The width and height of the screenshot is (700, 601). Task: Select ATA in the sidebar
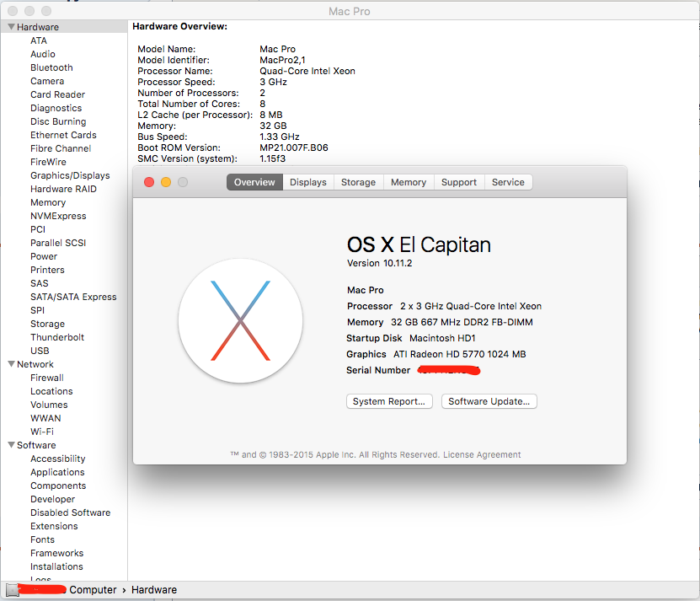pyautogui.click(x=39, y=40)
